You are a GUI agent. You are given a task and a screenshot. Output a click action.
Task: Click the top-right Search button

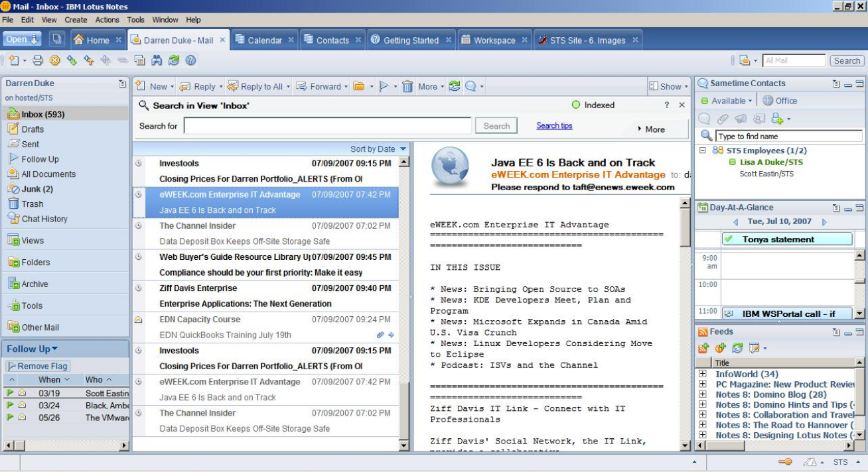847,60
